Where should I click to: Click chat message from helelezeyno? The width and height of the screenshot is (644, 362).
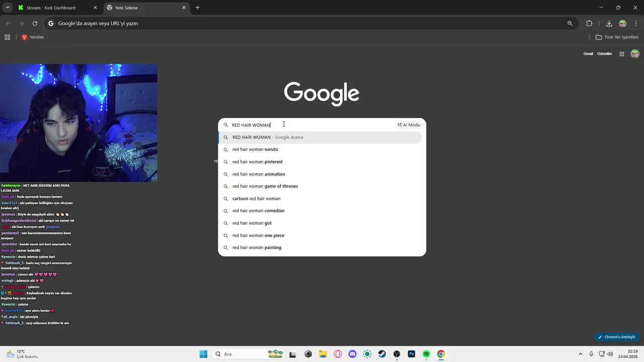[x=35, y=188]
